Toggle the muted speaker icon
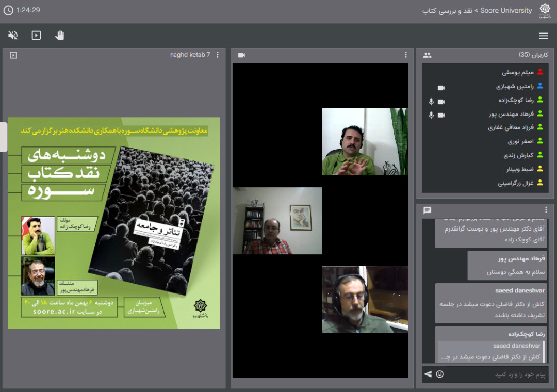 click(13, 35)
